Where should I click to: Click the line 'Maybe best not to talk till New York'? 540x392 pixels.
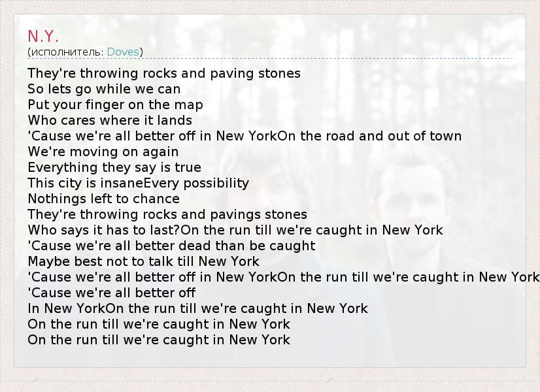[x=143, y=261]
